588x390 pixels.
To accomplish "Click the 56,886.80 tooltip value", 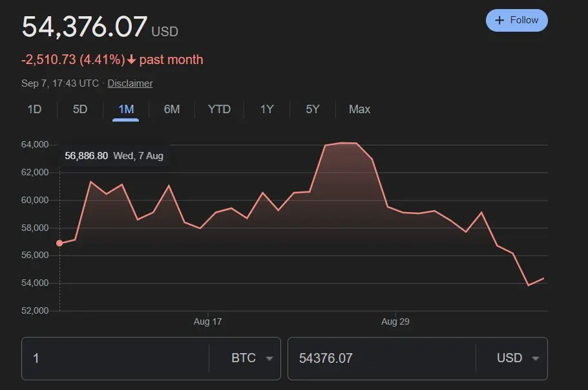I will [86, 156].
